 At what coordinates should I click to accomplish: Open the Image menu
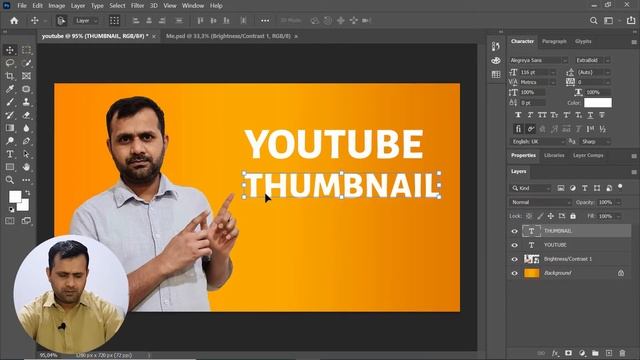point(56,6)
